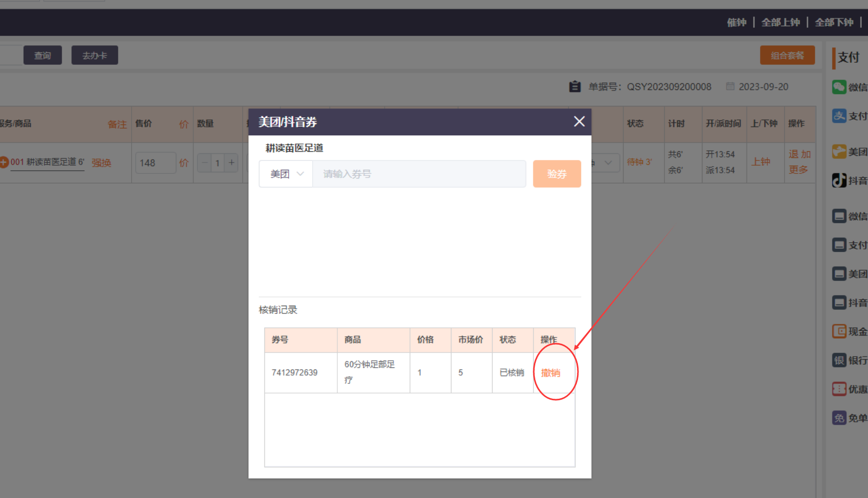
Task: Click 加 in the 操作 column
Action: point(806,154)
